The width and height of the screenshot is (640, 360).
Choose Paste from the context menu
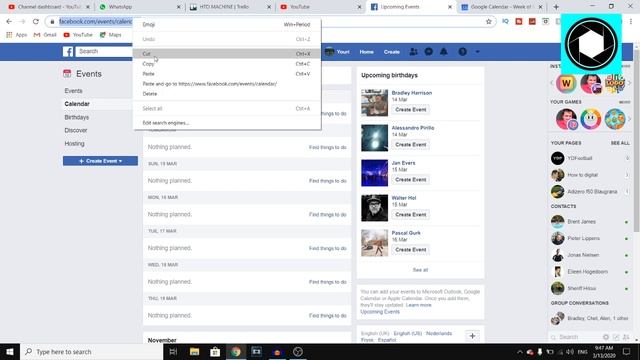[x=227, y=74]
